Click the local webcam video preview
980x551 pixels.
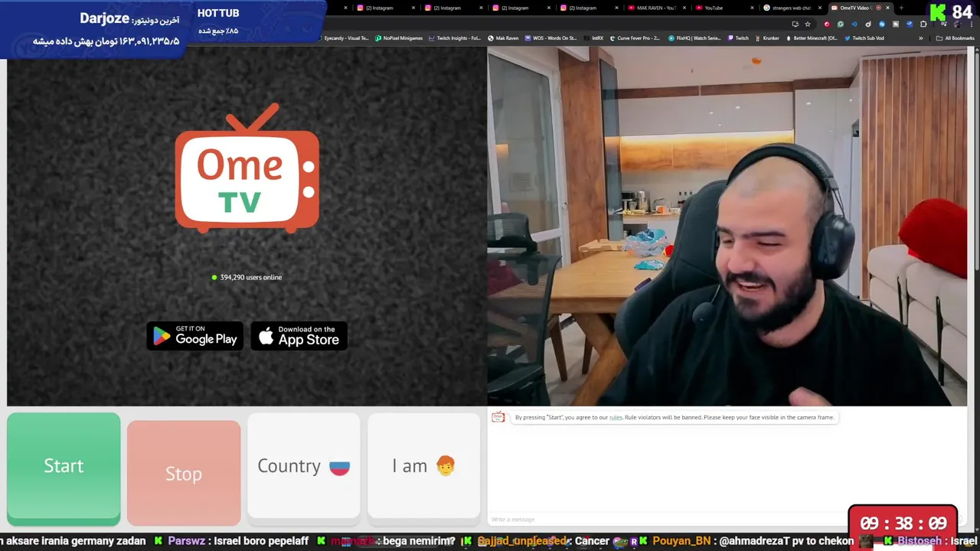727,227
